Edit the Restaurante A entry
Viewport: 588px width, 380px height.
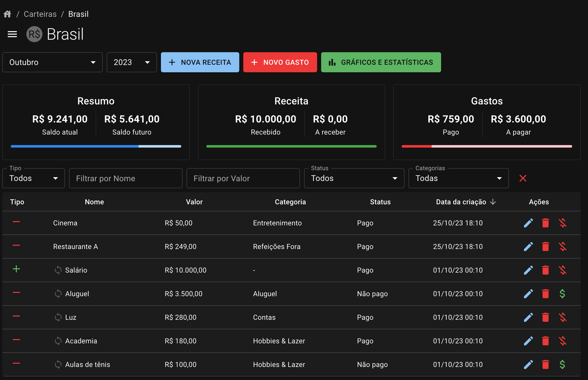click(x=528, y=246)
